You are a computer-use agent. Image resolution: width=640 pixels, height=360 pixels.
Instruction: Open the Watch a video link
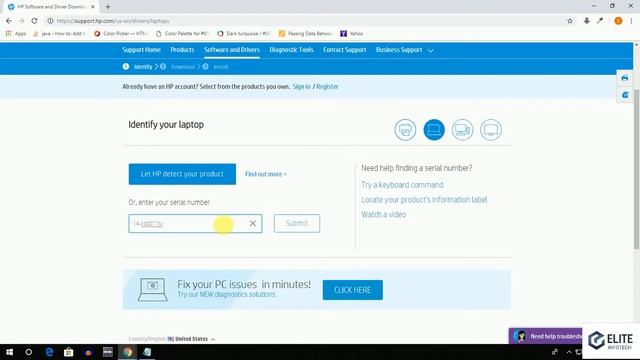point(384,214)
